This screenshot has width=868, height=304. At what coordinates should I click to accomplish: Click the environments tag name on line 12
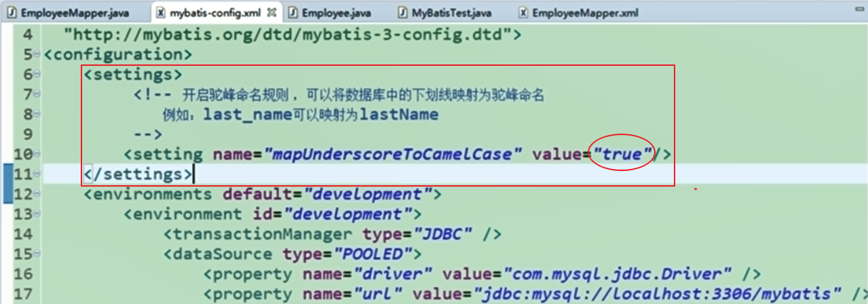pos(153,194)
